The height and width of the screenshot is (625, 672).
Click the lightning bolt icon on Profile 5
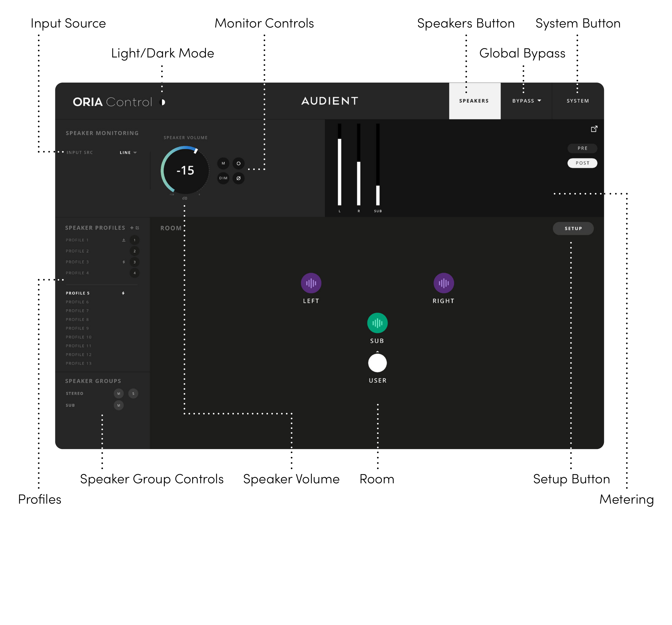[123, 293]
